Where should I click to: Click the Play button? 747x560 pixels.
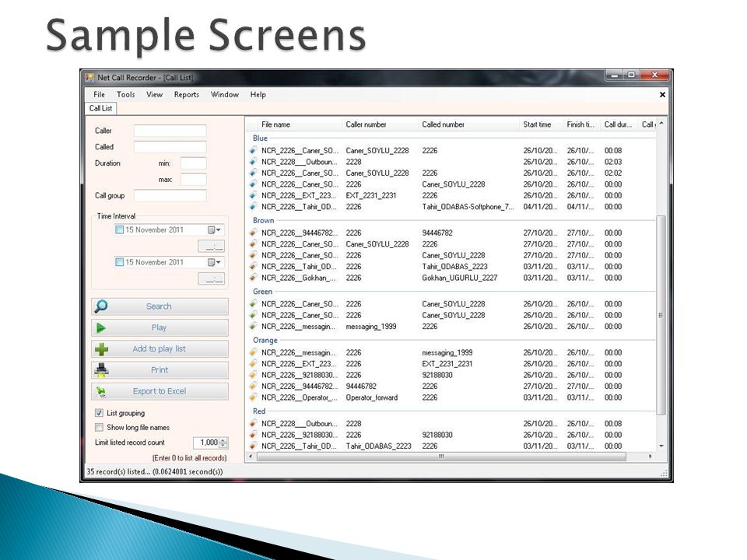click(x=160, y=327)
